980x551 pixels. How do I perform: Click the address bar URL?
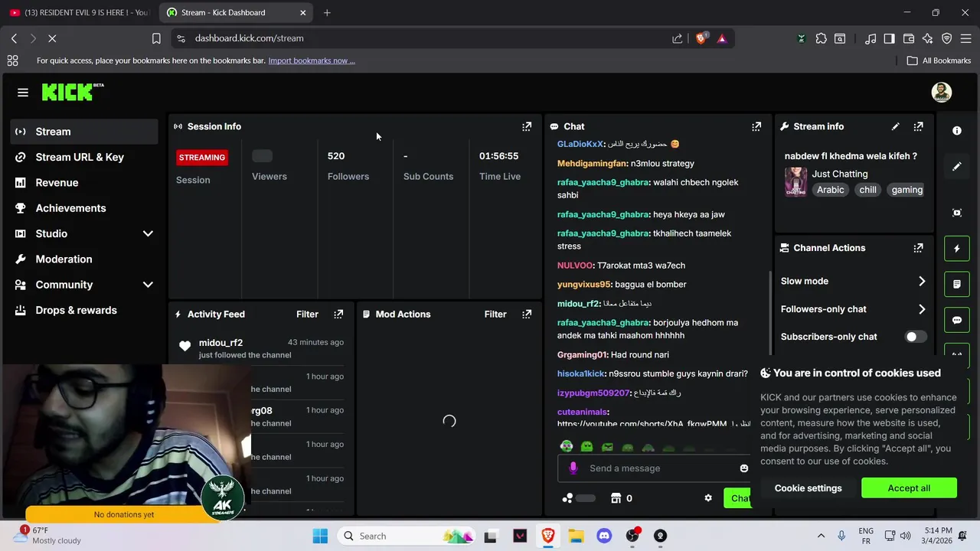(x=250, y=38)
